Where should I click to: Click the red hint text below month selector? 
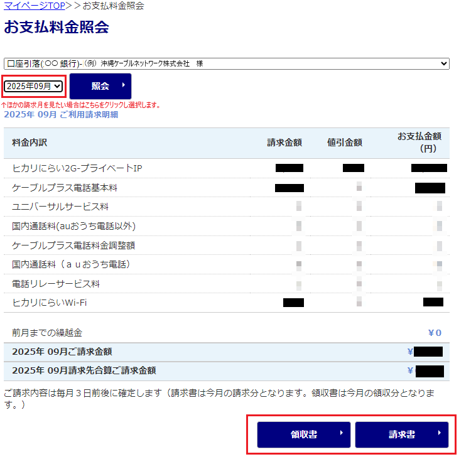pos(80,105)
